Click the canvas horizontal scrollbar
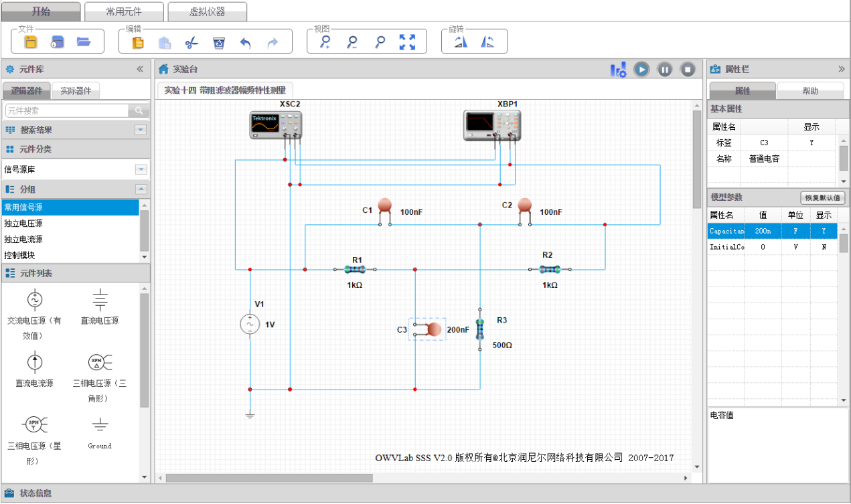This screenshot has height=504, width=851. (x=269, y=478)
